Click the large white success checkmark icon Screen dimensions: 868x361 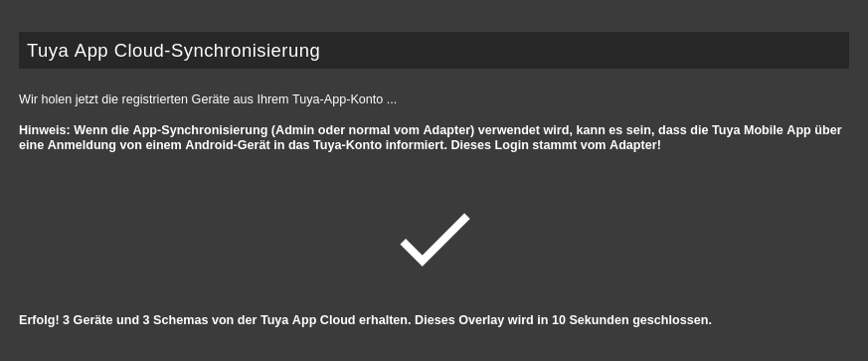point(435,240)
